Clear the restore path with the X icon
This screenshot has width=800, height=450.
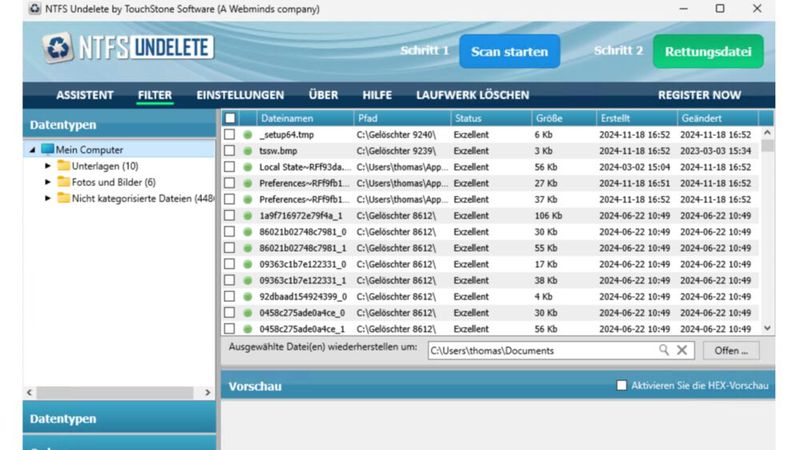click(x=682, y=350)
